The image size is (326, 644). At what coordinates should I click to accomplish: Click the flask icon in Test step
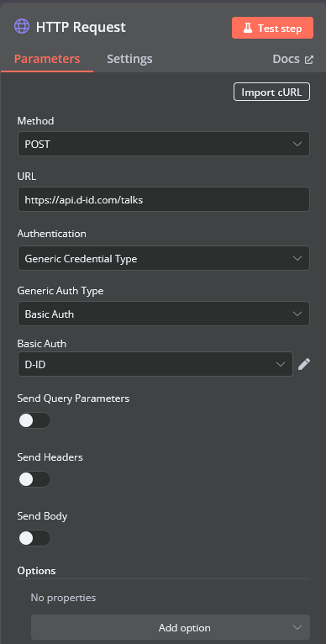[x=248, y=28]
